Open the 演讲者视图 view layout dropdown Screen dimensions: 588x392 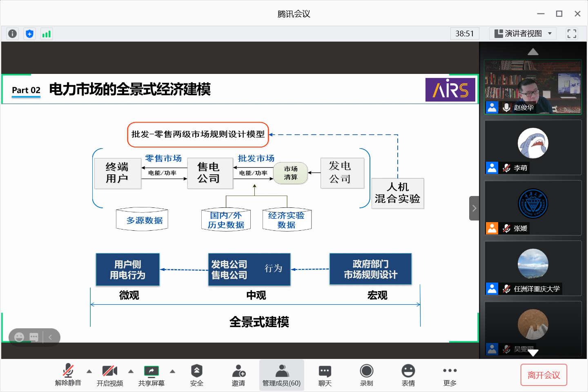[523, 33]
